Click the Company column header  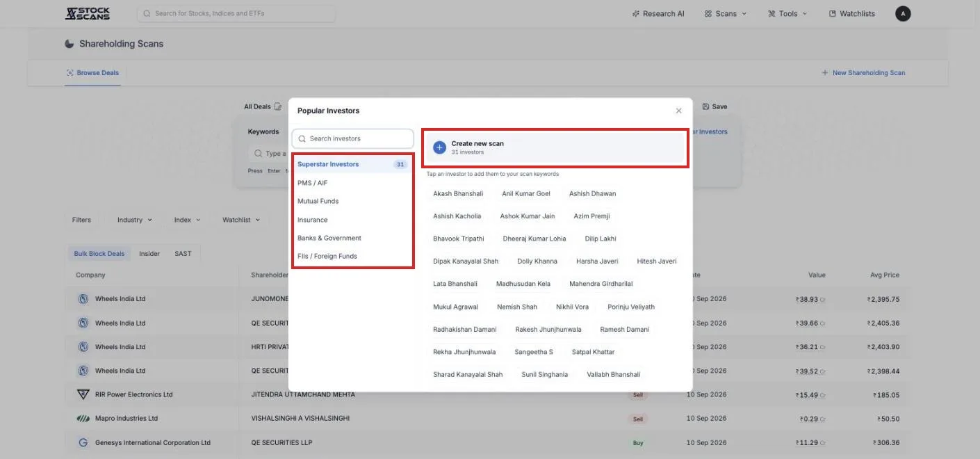(x=90, y=275)
